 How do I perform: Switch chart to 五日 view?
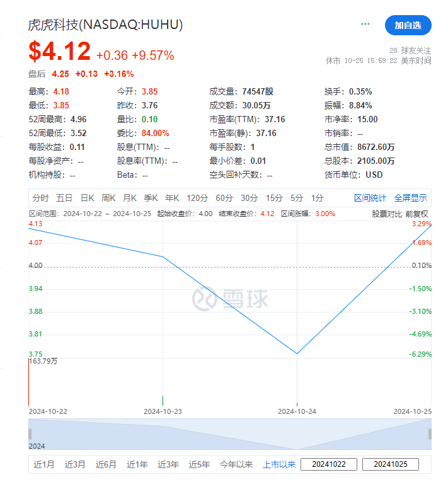point(64,198)
